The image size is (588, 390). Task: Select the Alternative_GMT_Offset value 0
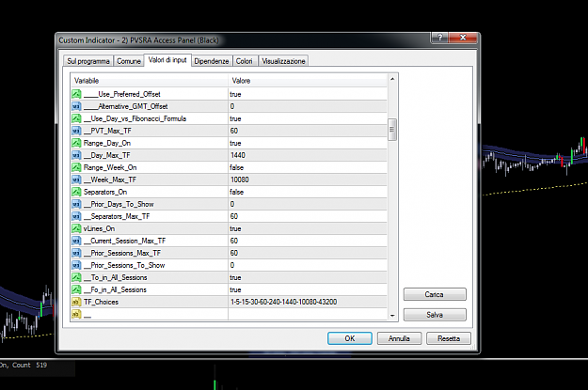coord(232,106)
